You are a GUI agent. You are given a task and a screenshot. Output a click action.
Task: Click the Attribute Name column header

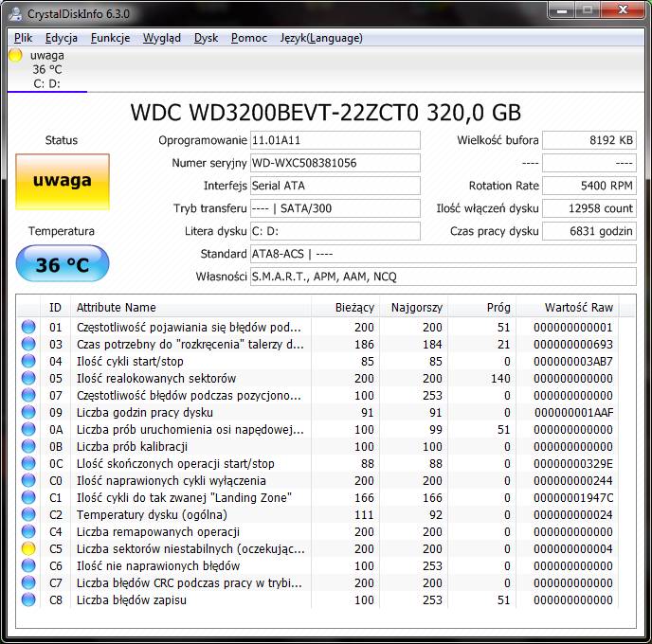click(190, 308)
